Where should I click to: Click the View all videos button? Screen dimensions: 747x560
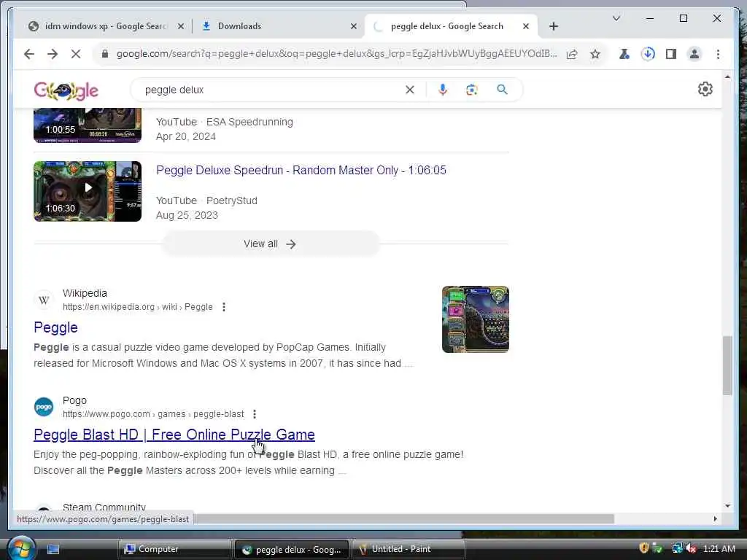[270, 244]
